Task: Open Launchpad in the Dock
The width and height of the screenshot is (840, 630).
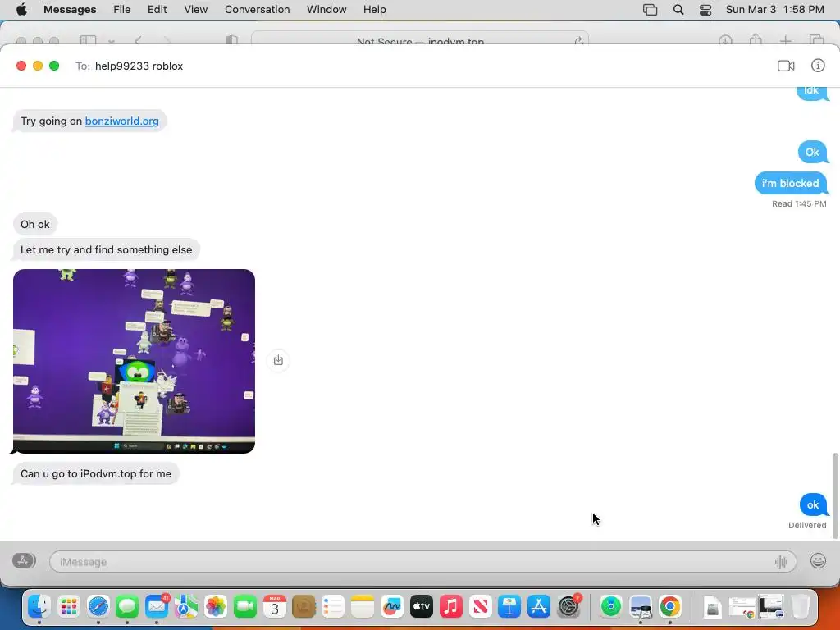Action: click(69, 606)
